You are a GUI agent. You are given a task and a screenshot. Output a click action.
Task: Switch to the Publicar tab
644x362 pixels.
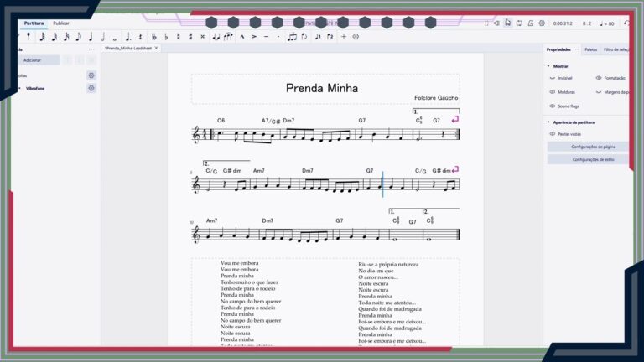[x=61, y=23]
